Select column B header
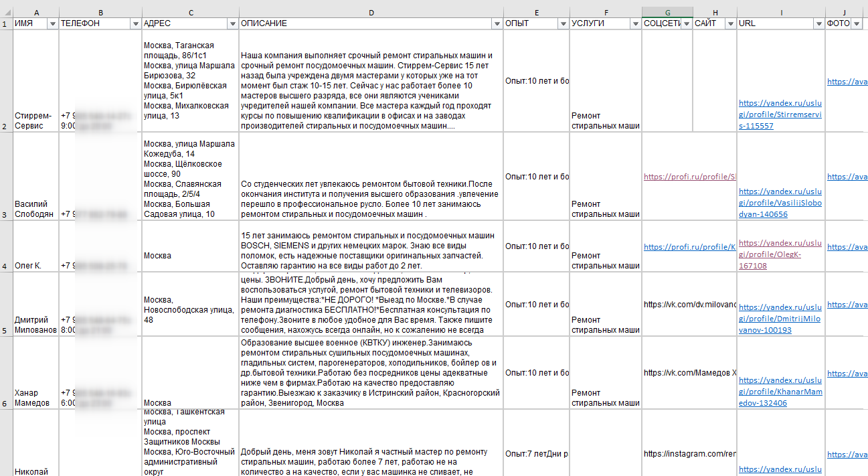 coord(100,12)
